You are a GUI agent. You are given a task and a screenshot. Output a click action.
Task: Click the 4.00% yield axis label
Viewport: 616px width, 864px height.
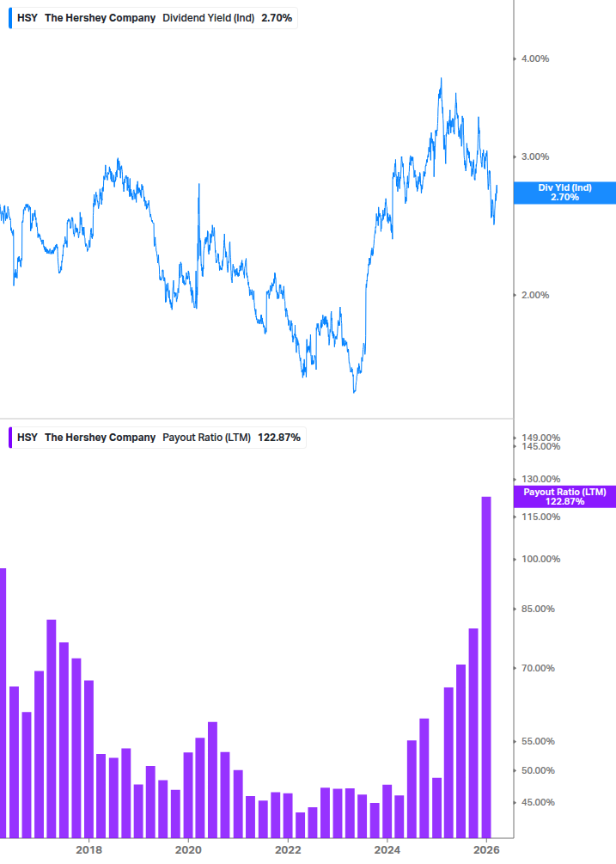(535, 59)
